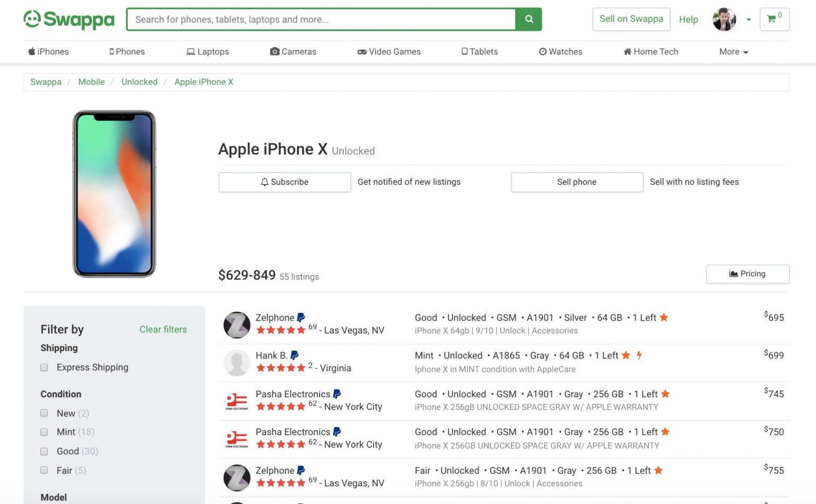The image size is (816, 504).
Task: Expand the Model filter section
Action: [x=54, y=497]
